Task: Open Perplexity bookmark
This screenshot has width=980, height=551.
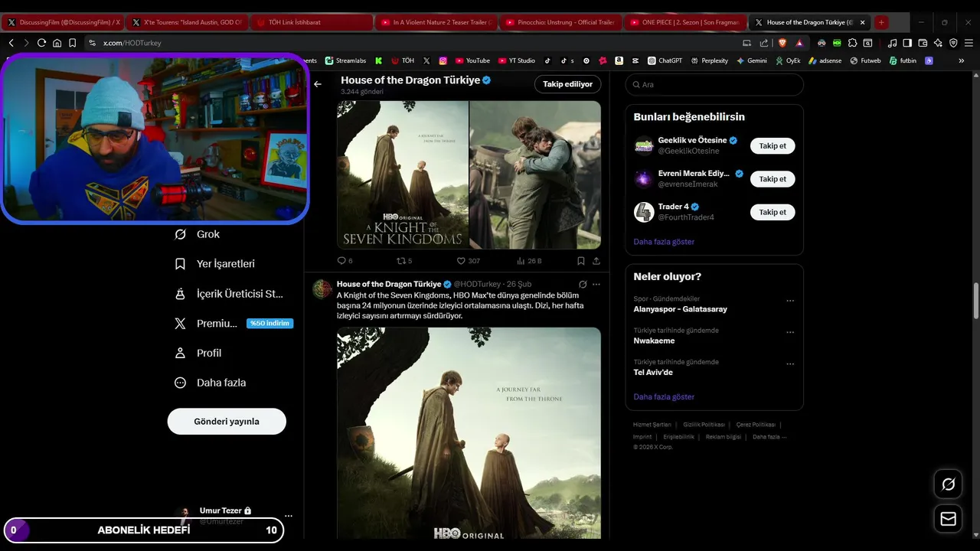Action: point(710,60)
